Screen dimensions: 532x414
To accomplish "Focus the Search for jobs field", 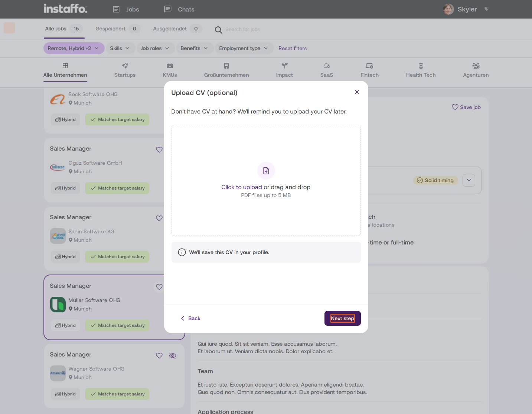I will pos(242,29).
